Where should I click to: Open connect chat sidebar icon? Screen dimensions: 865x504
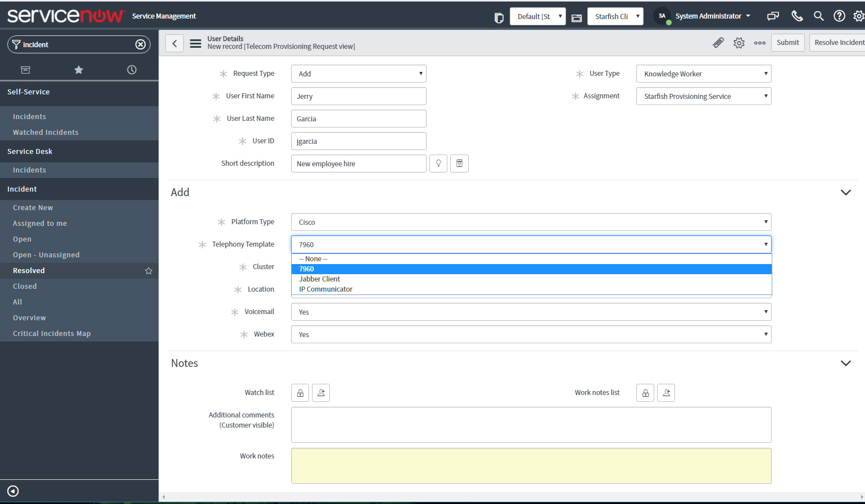(x=773, y=16)
